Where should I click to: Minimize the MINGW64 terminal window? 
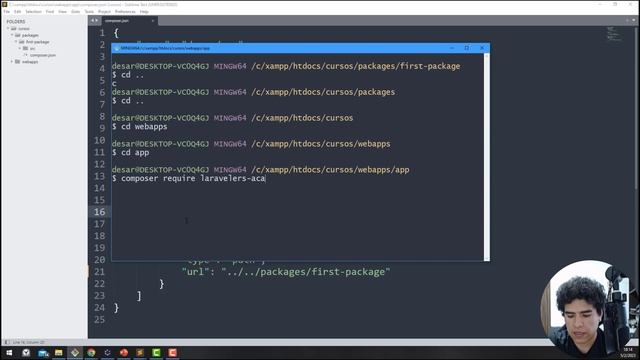coord(452,48)
